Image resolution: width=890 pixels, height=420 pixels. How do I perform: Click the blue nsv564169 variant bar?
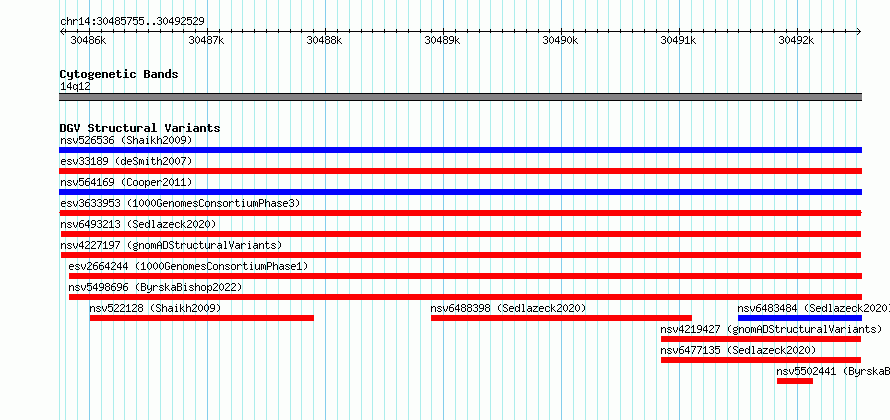pyautogui.click(x=460, y=192)
